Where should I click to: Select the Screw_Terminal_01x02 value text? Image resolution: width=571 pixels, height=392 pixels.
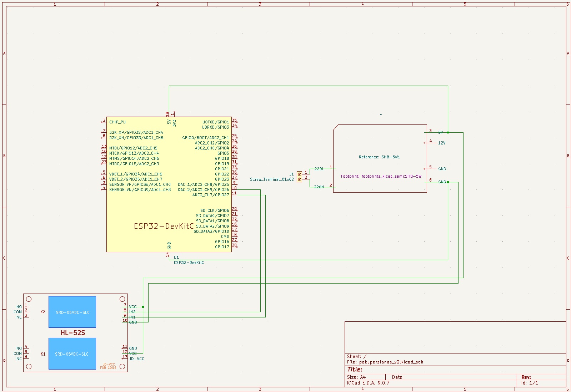pos(272,179)
